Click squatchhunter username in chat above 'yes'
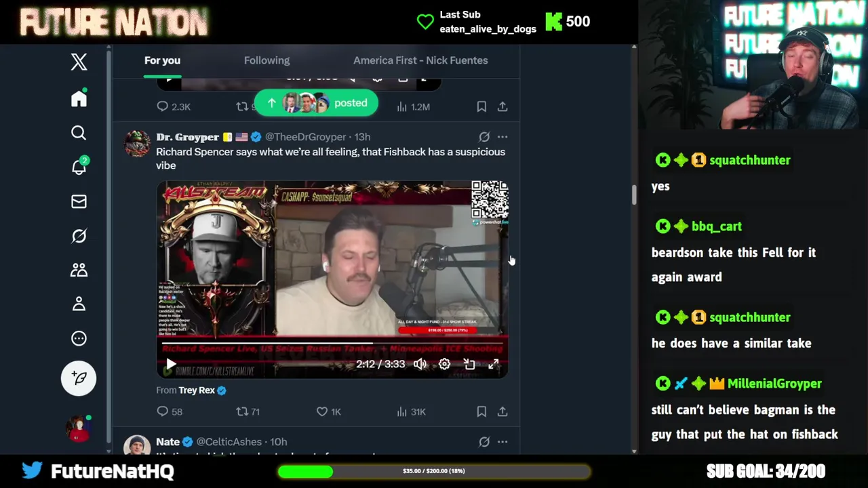This screenshot has width=868, height=488. (750, 161)
